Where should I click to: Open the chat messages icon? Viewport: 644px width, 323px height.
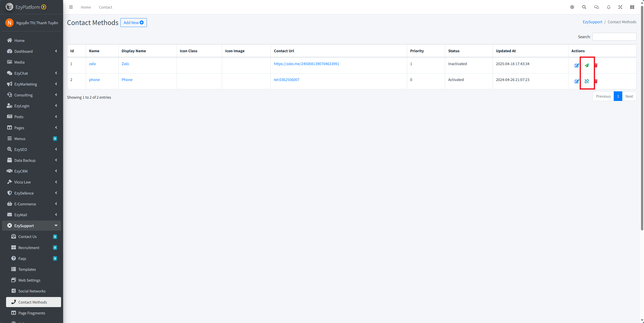pyautogui.click(x=597, y=7)
